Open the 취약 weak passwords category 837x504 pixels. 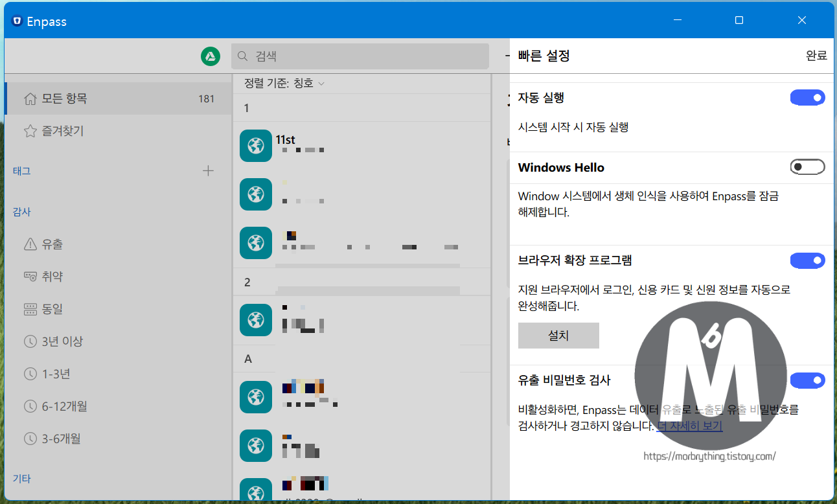tap(118, 277)
